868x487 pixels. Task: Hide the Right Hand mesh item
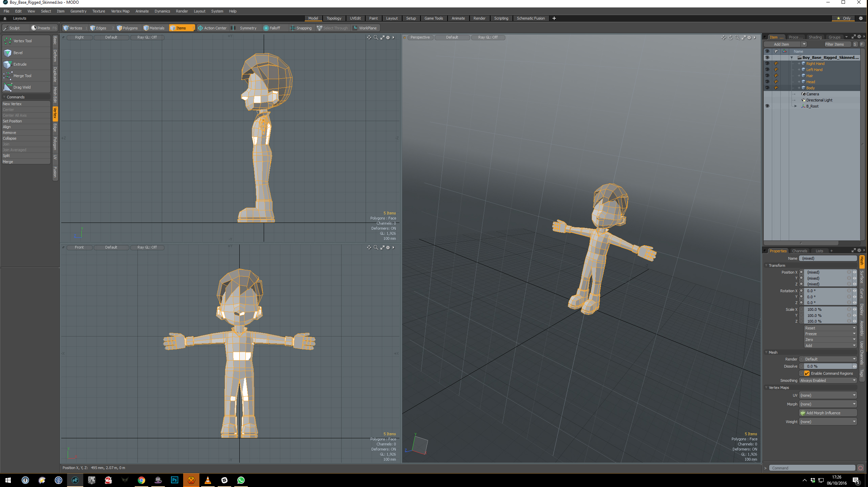click(x=767, y=64)
